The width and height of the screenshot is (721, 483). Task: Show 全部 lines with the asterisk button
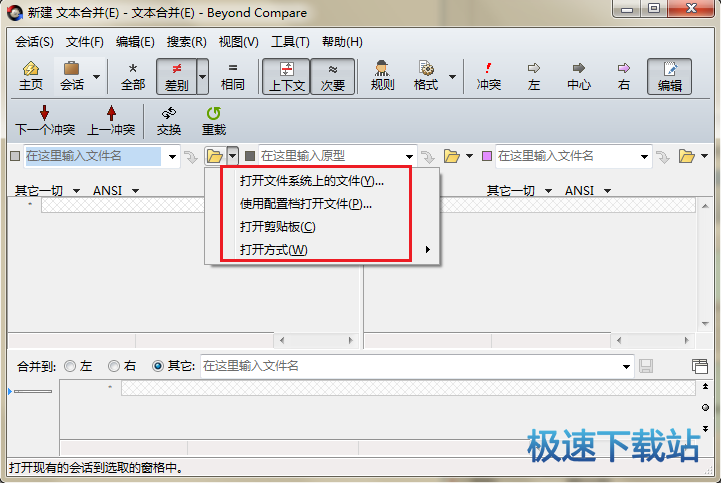pos(133,76)
